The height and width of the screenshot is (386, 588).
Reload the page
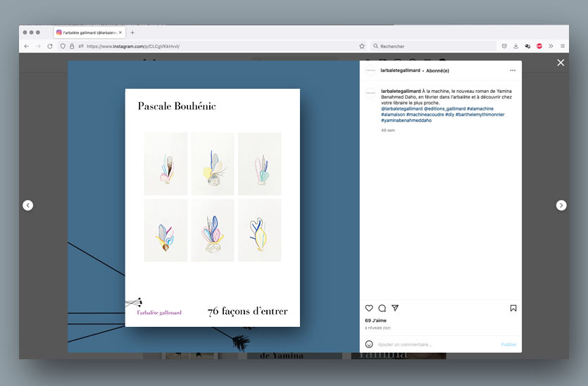(x=50, y=46)
